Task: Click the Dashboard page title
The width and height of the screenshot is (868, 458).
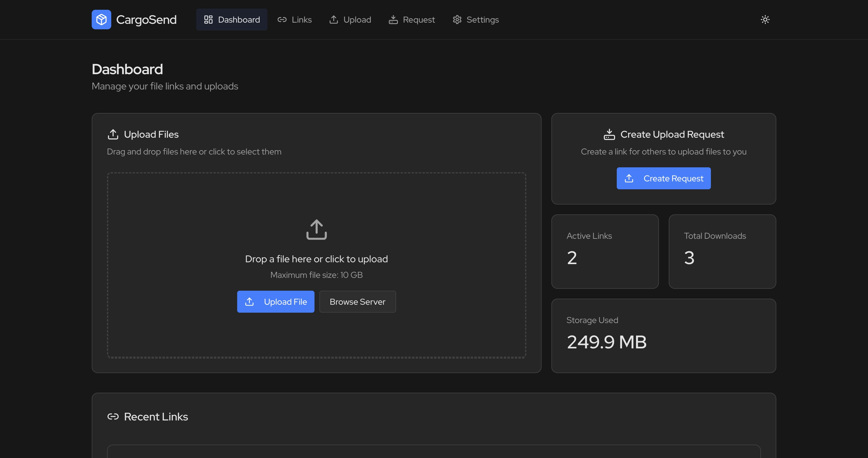Action: click(127, 69)
